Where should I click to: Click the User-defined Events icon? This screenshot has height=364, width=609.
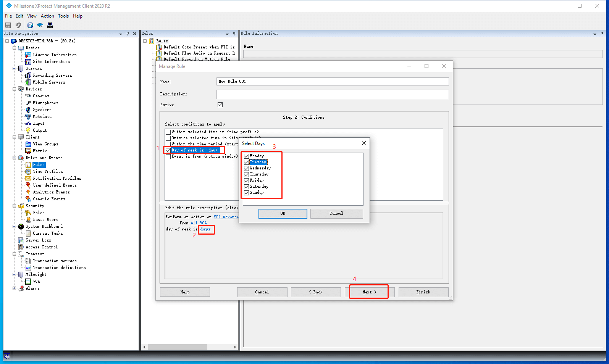(28, 185)
